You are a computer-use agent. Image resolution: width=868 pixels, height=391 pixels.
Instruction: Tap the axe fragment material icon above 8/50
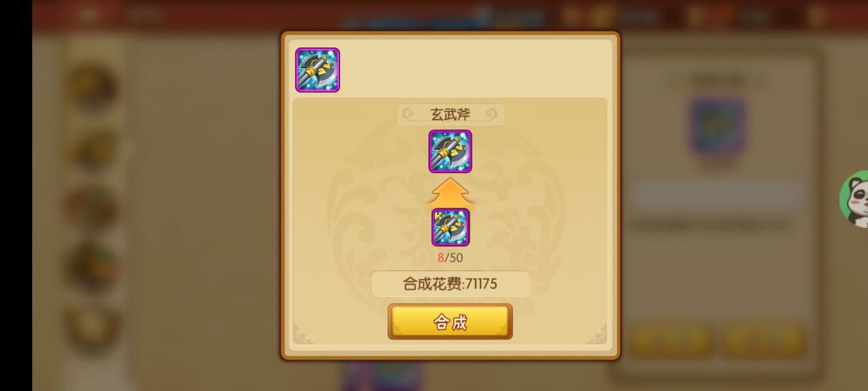[451, 227]
